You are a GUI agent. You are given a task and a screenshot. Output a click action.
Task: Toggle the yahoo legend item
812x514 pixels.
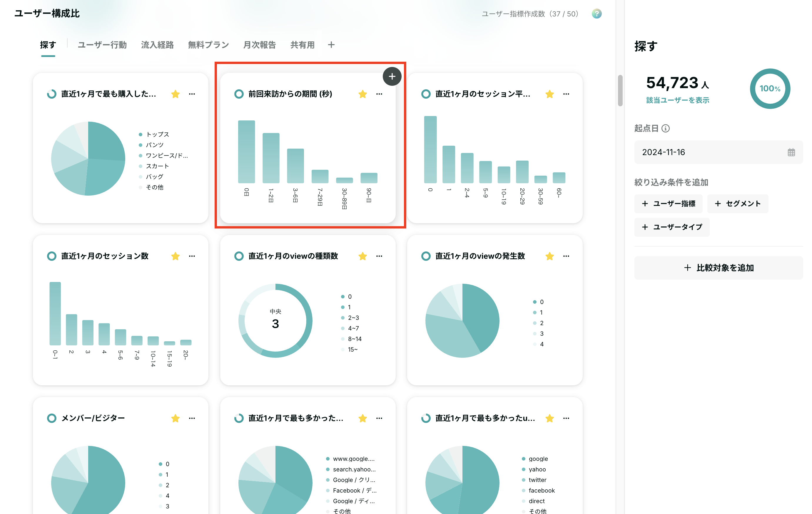point(534,469)
